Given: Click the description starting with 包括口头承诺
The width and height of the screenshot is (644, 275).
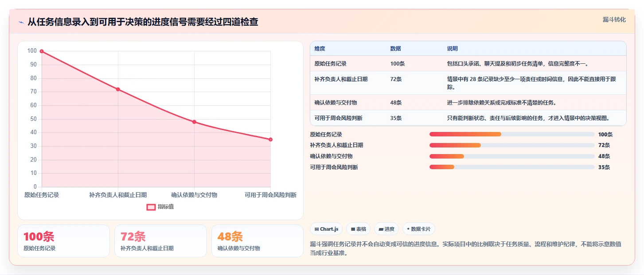Looking at the screenshot, I should tap(518, 64).
